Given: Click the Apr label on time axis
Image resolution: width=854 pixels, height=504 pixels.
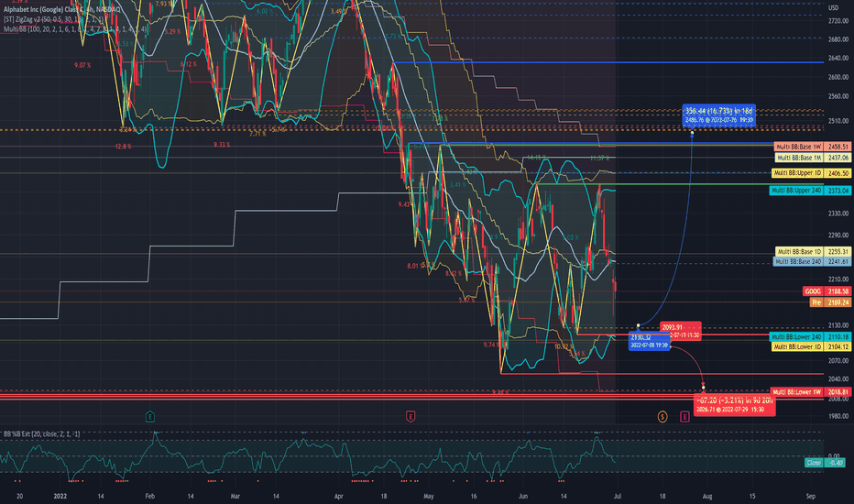Looking at the screenshot, I should click(x=339, y=497).
